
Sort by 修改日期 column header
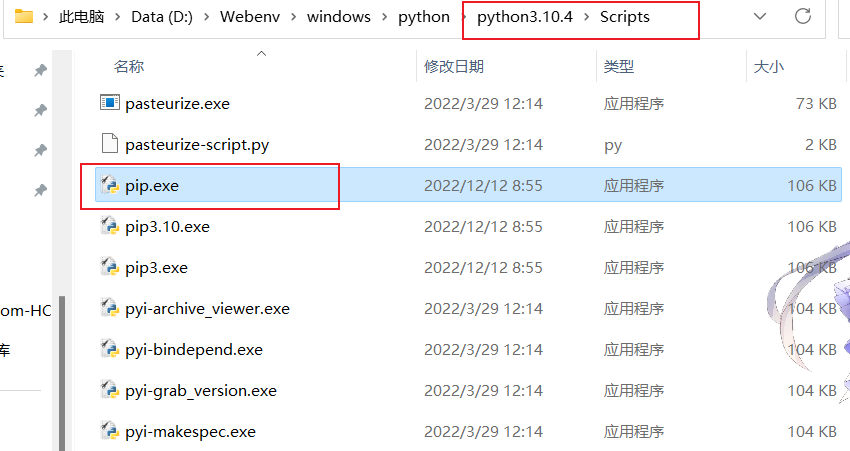[454, 66]
